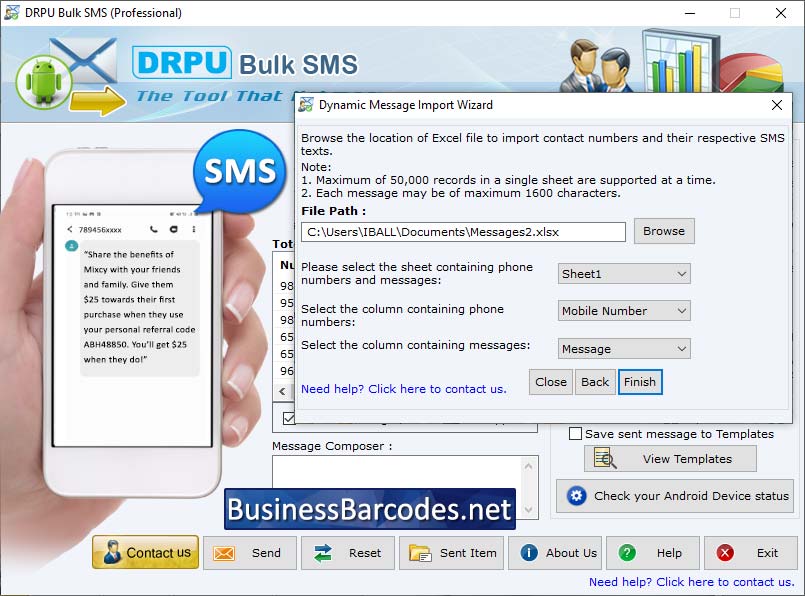Click the gear icon for Android Device status
The width and height of the screenshot is (805, 596).
[577, 496]
